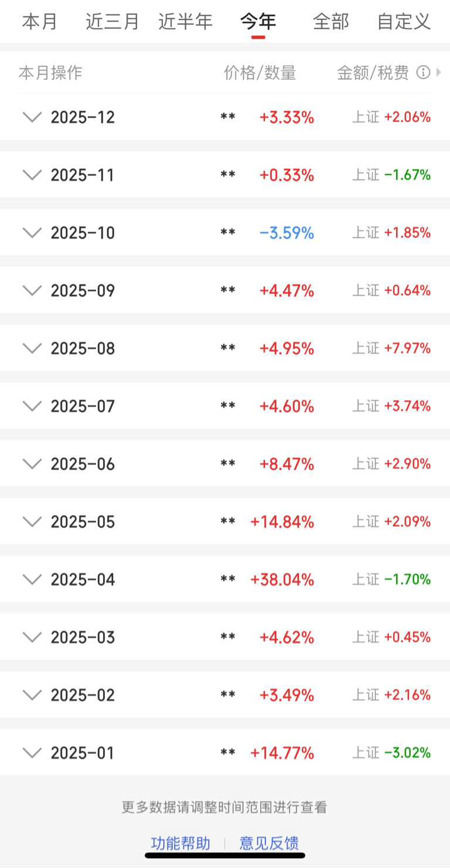The height and width of the screenshot is (868, 450).
Task: Expand the 2025-08 row chevron
Action: click(32, 348)
